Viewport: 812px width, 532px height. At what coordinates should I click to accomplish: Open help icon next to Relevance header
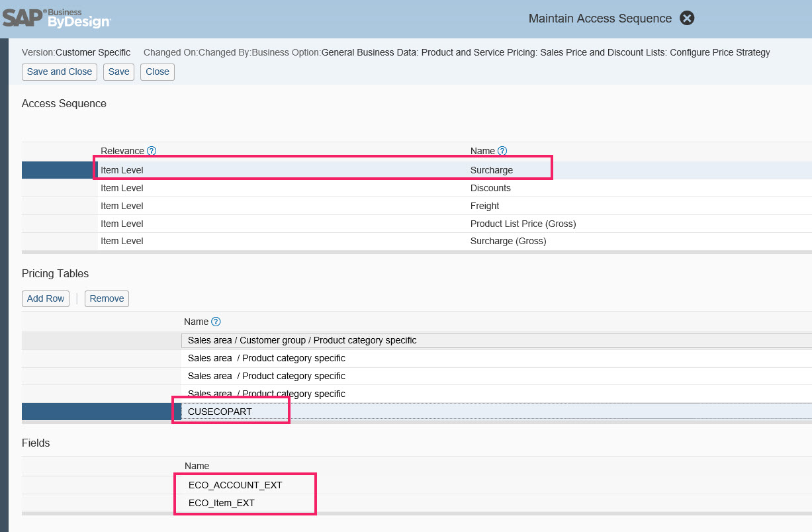[x=152, y=151]
